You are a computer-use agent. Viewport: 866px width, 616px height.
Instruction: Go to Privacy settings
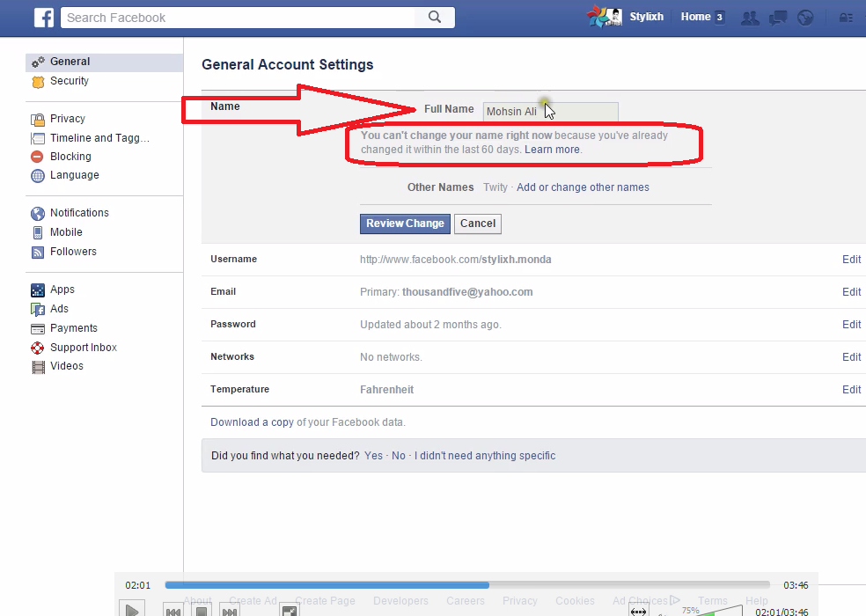(68, 119)
